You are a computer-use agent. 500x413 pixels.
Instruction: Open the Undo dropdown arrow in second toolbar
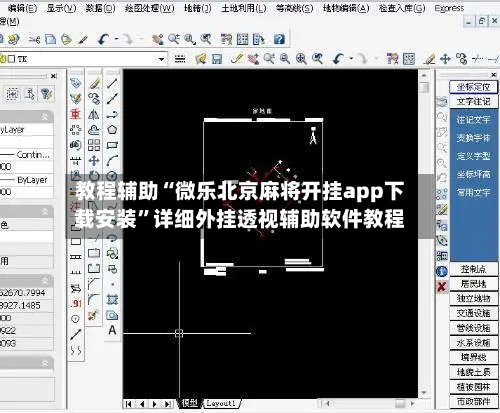pyautogui.click(x=351, y=59)
